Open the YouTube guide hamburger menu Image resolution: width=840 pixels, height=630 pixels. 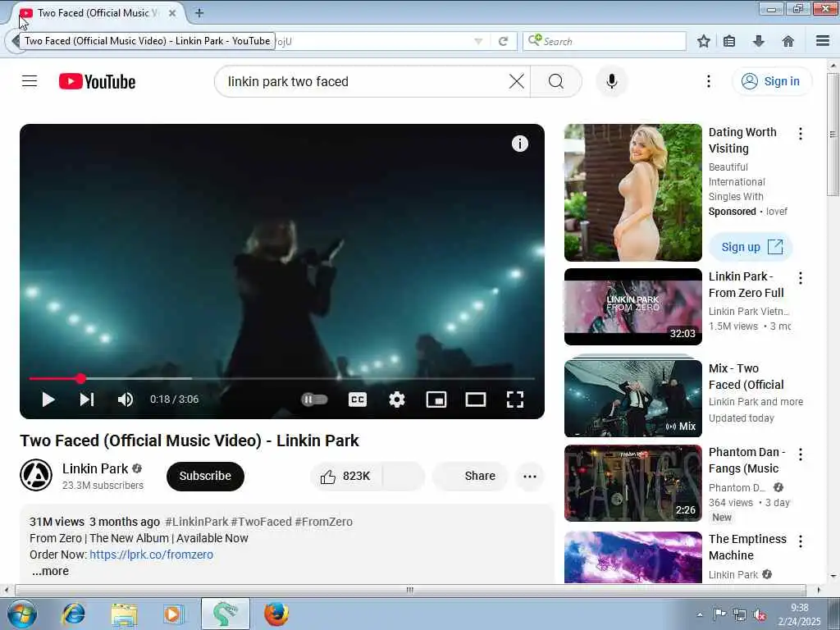30,81
